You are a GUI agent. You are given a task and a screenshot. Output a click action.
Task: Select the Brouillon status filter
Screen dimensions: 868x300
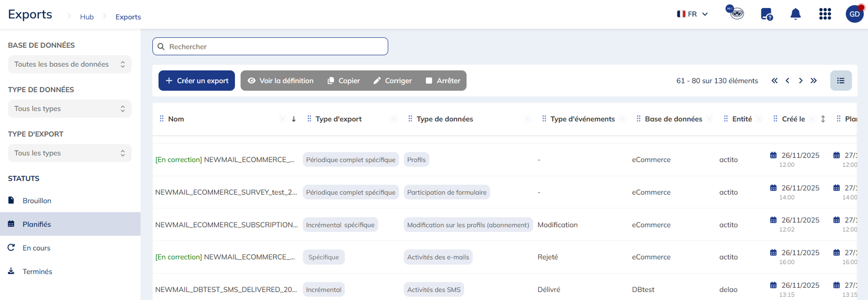[x=37, y=201]
